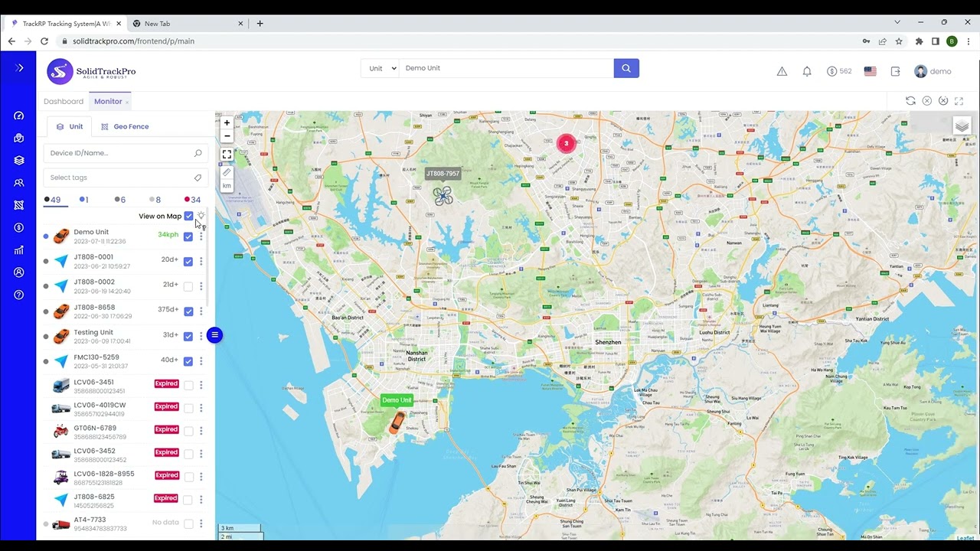Click the map fullscreen square icon
The image size is (980, 551).
point(227,154)
